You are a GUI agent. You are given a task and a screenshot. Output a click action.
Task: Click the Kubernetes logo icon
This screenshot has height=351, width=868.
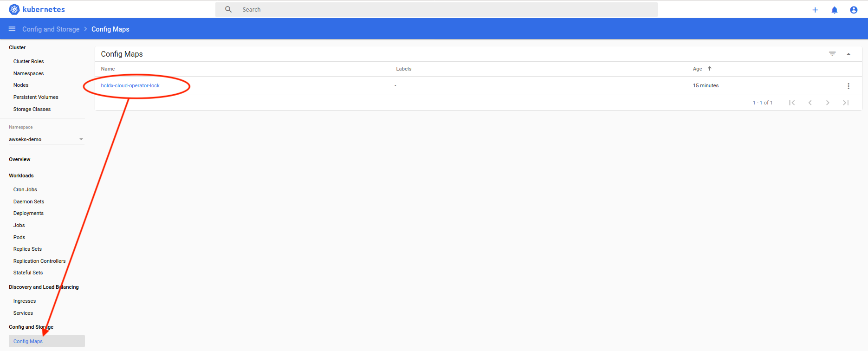14,9
